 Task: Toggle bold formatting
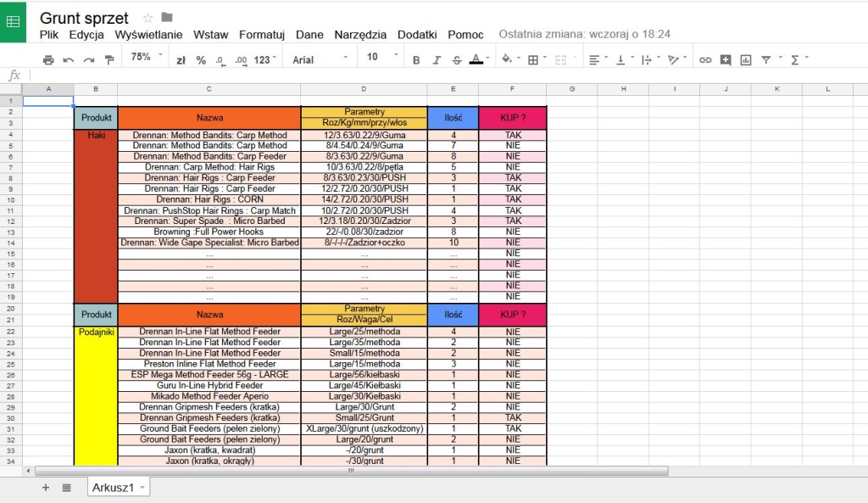point(416,60)
